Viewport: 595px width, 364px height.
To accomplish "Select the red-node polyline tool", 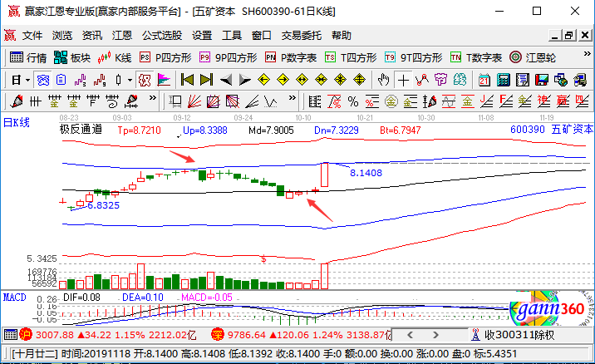I will (x=422, y=80).
